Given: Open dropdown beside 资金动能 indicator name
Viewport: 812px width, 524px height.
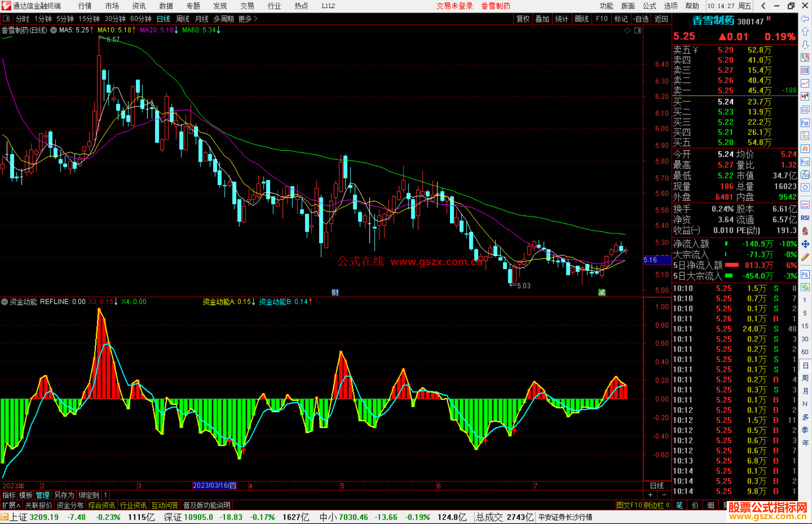Looking at the screenshot, I should (x=5, y=302).
